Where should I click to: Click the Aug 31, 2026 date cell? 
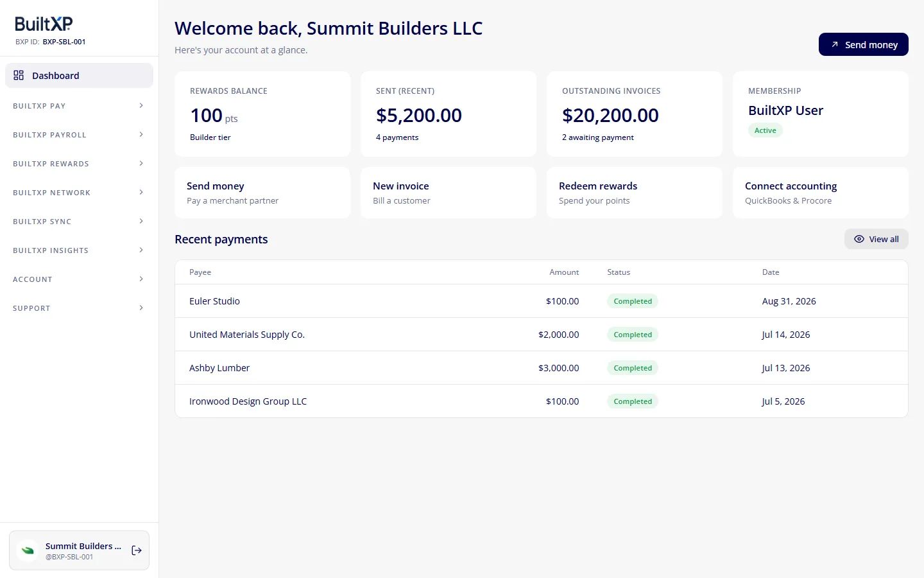pyautogui.click(x=789, y=301)
